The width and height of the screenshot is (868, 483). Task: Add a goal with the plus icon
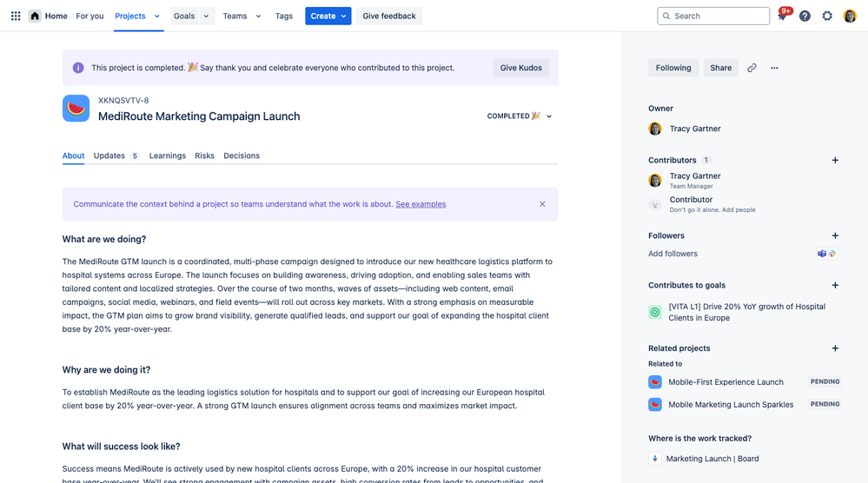point(835,286)
